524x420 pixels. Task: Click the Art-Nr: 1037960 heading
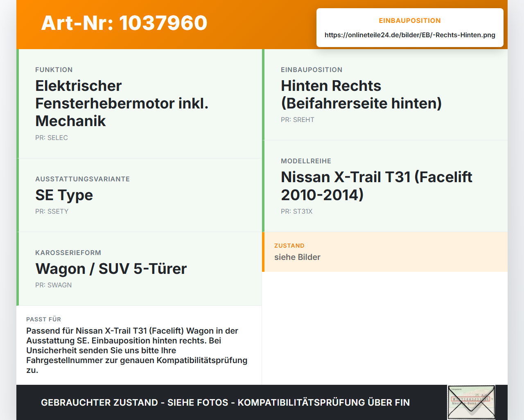[x=124, y=23]
